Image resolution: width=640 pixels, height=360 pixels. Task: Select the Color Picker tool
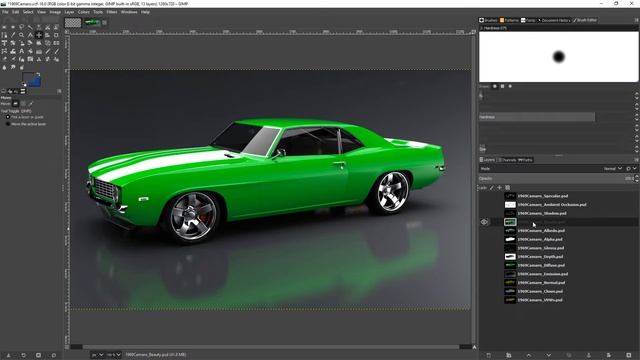[x=13, y=35]
